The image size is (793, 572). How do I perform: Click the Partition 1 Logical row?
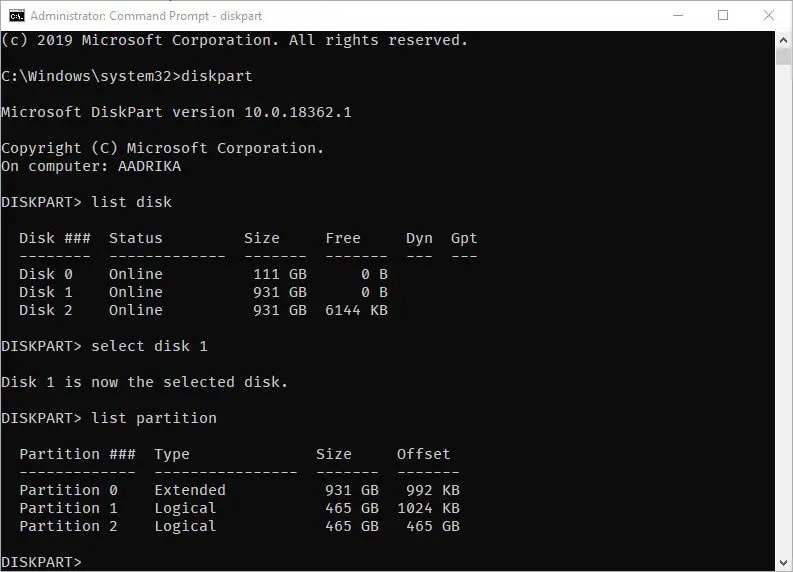239,508
